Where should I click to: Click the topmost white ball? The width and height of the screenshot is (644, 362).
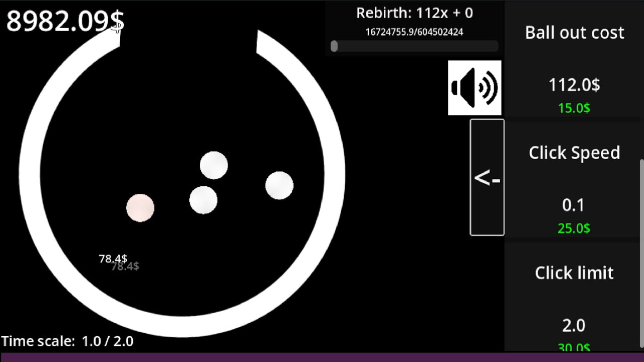tap(214, 165)
